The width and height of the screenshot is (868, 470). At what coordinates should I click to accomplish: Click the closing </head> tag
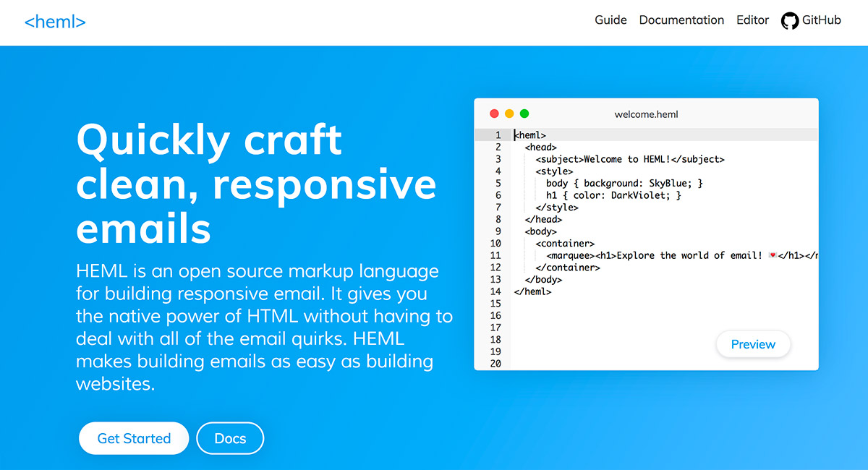[x=544, y=219]
